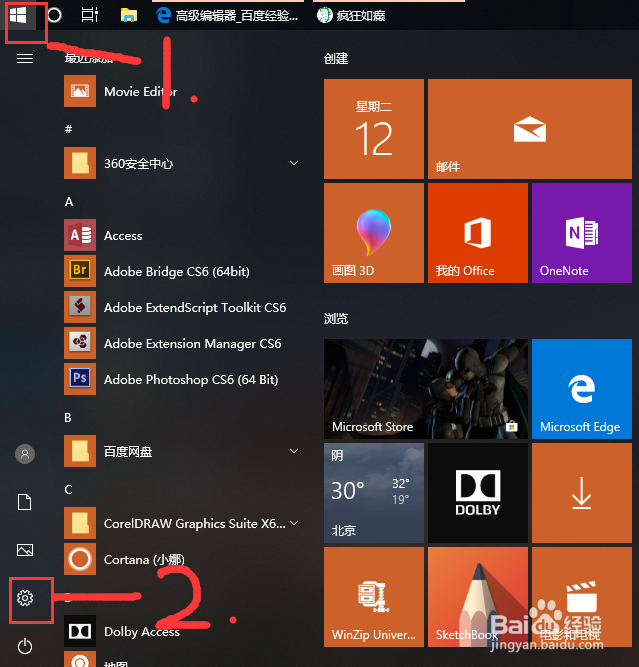Click the download arrow tile
This screenshot has width=639, height=667.
tap(582, 493)
